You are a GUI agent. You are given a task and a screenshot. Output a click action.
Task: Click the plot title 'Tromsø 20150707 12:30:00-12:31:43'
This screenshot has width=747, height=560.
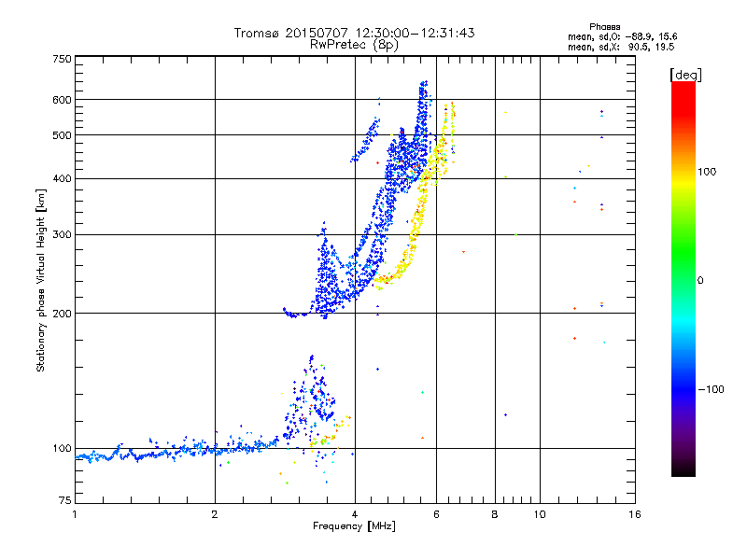pyautogui.click(x=354, y=33)
